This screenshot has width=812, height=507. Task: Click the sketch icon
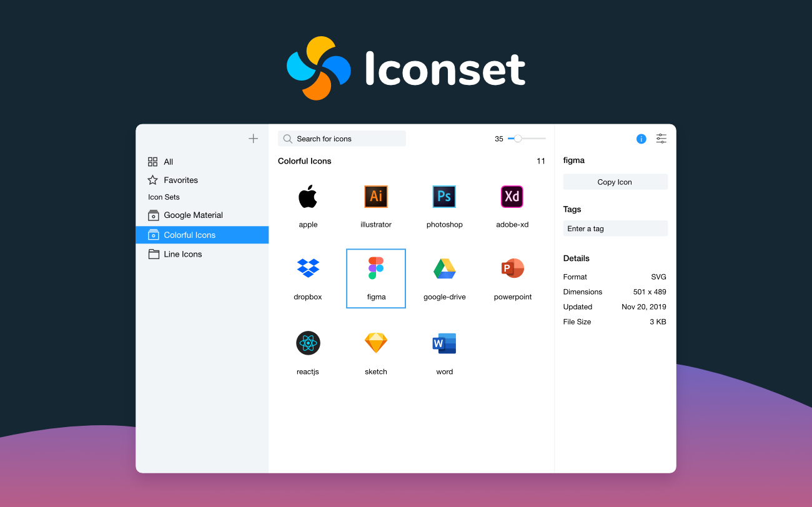[376, 343]
